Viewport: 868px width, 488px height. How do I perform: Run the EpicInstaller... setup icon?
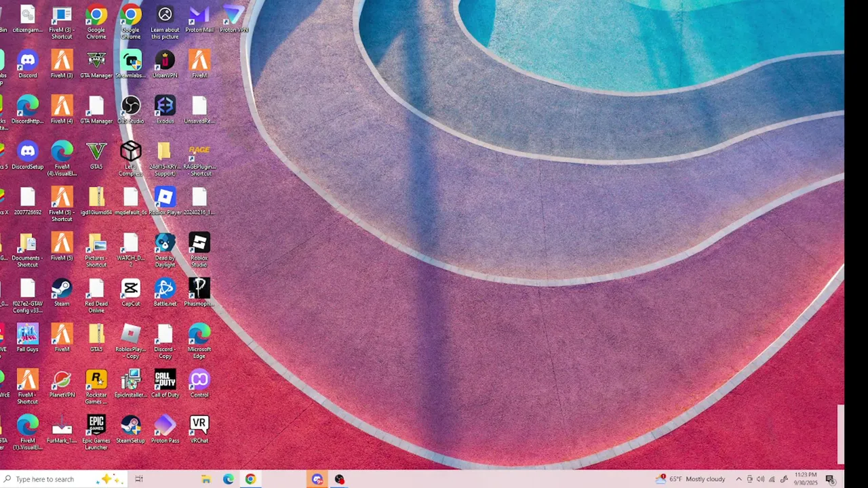pos(131,383)
